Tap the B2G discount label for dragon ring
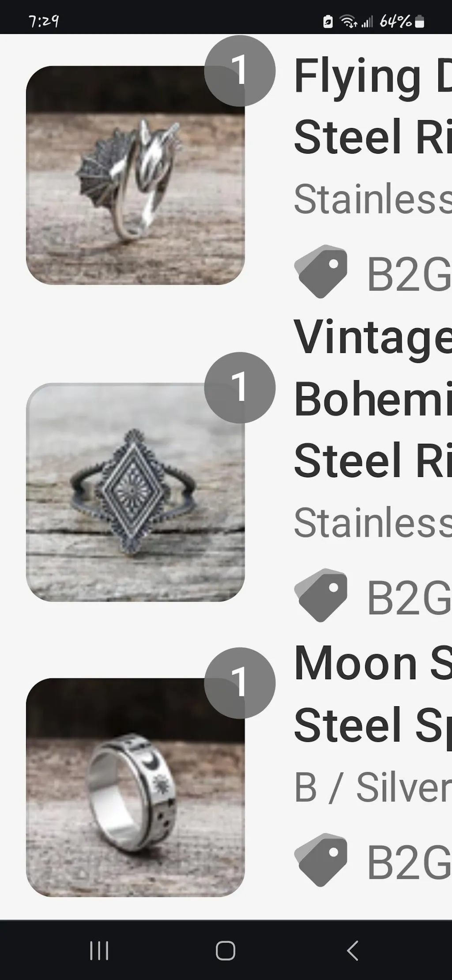The image size is (452, 980). click(x=409, y=274)
